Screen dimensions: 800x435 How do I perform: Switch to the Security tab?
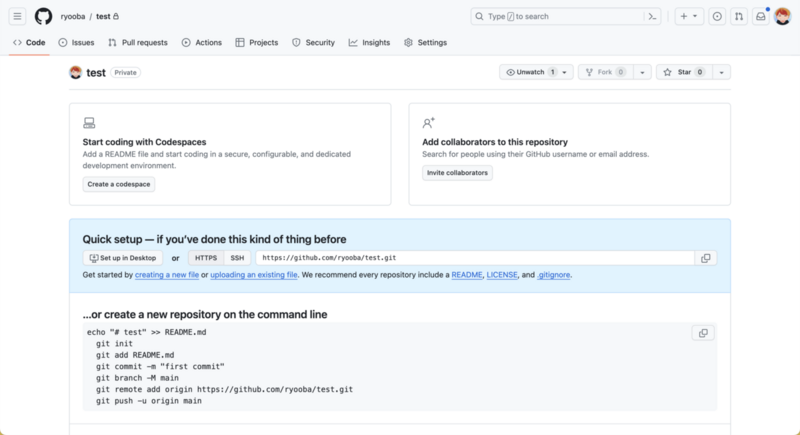click(x=313, y=43)
